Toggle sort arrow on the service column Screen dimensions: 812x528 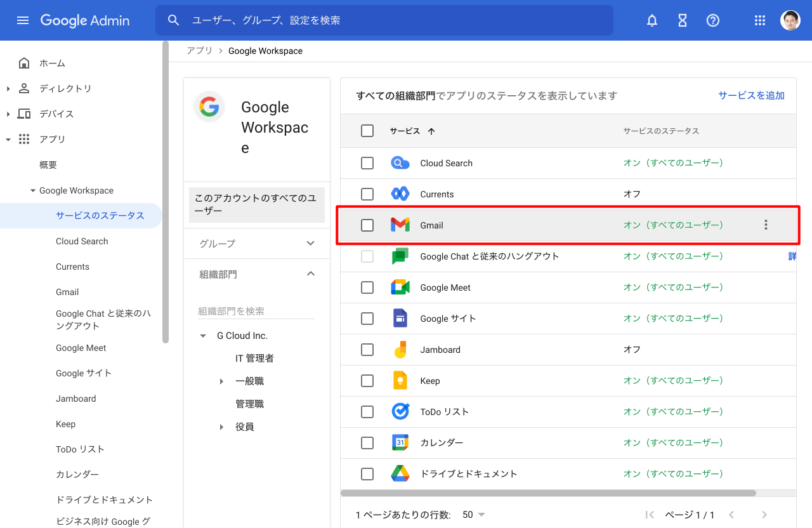431,131
